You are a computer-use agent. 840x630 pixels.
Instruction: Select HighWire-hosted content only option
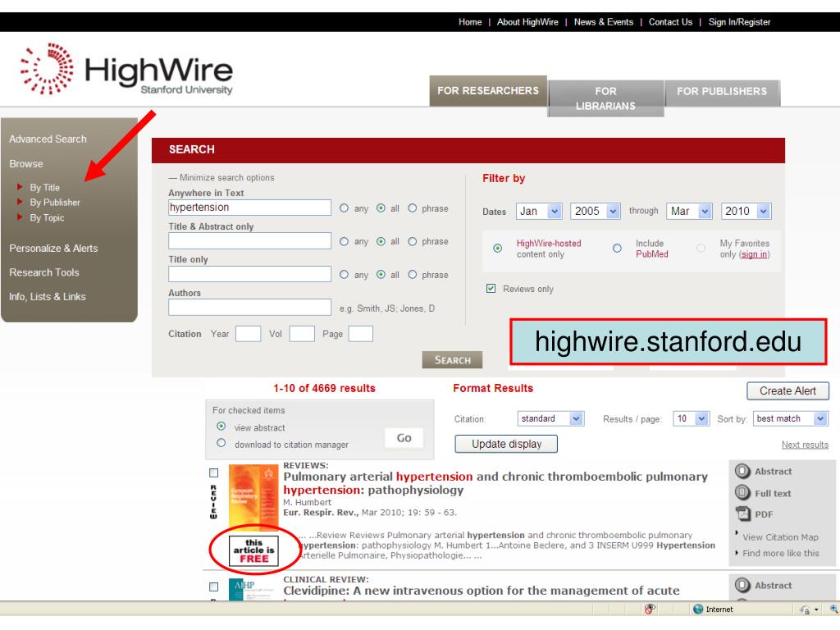[x=498, y=248]
